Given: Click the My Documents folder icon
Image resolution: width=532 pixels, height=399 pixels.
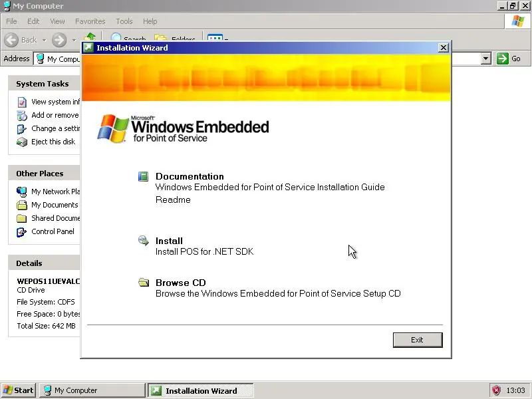Looking at the screenshot, I should tap(22, 205).
